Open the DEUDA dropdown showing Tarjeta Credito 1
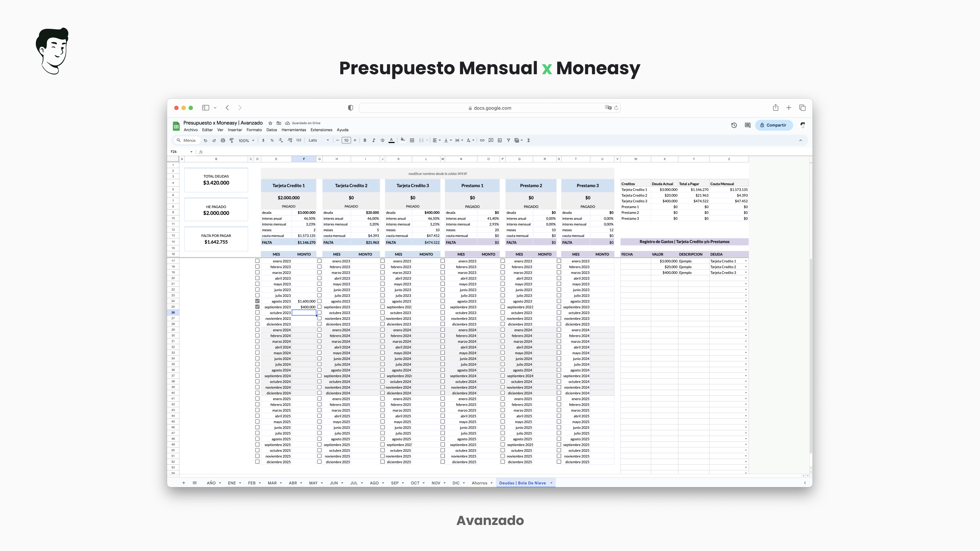 pyautogui.click(x=746, y=261)
